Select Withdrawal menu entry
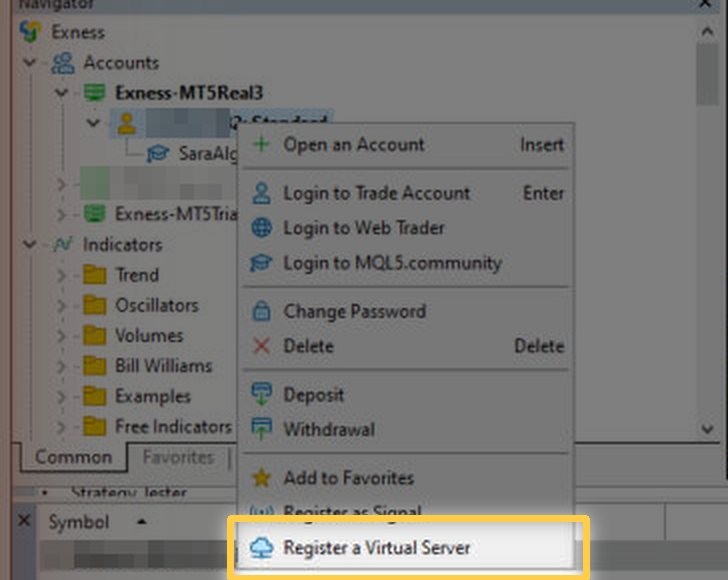 coord(407,429)
